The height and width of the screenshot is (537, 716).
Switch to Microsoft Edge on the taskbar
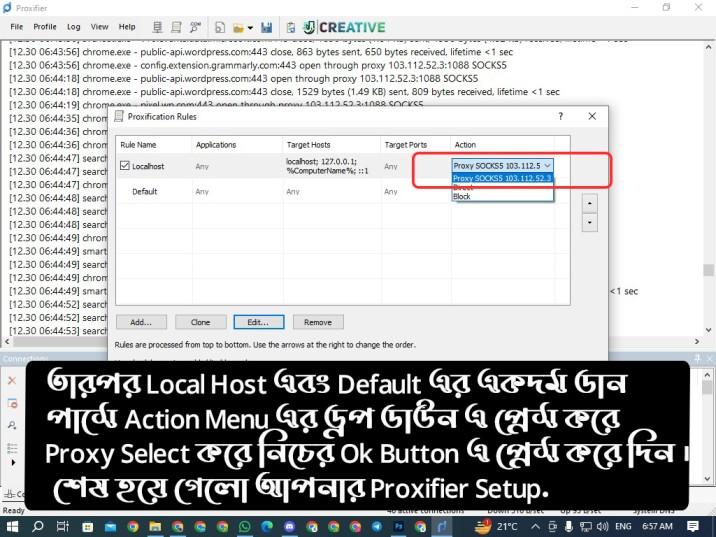pyautogui.click(x=267, y=526)
